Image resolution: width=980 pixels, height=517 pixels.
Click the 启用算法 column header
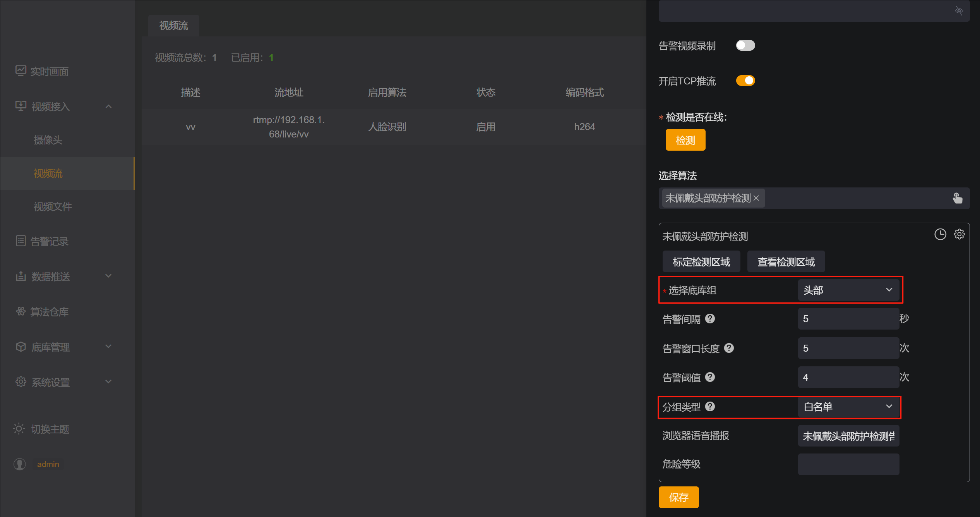coord(387,92)
